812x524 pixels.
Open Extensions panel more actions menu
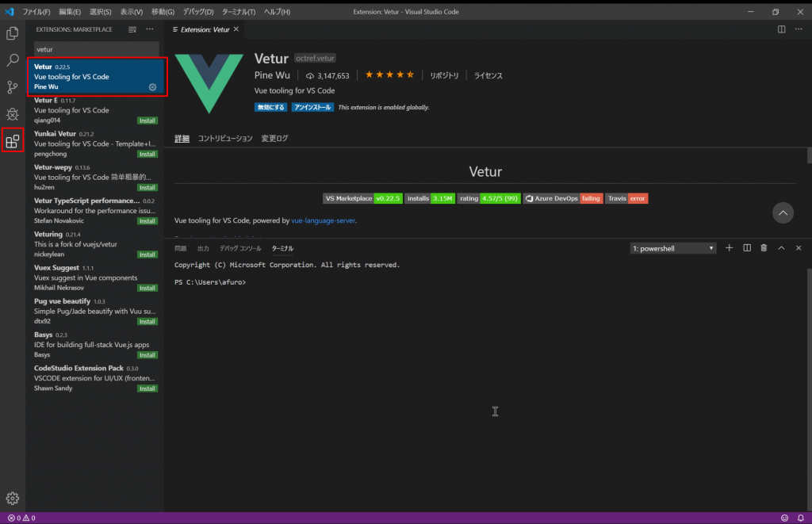tap(150, 29)
